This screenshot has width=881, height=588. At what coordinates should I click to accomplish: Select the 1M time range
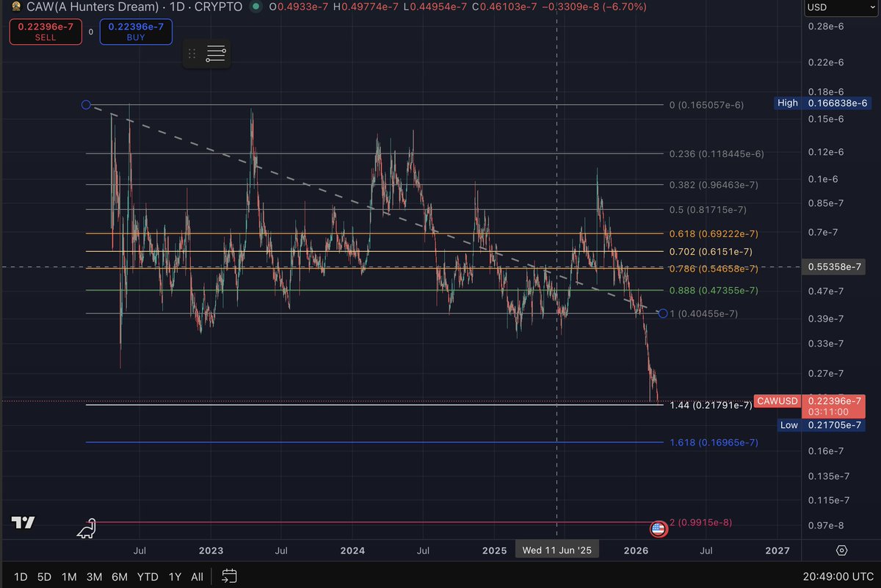[69, 577]
